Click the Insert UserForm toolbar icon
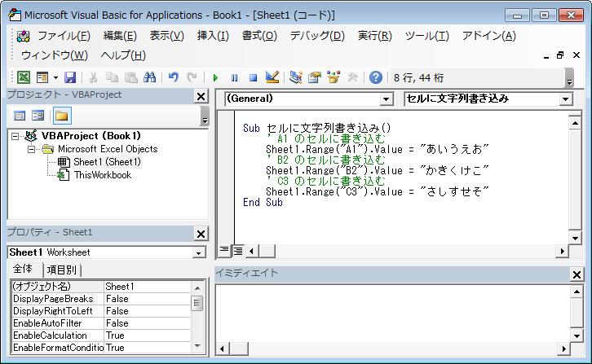 (42, 77)
